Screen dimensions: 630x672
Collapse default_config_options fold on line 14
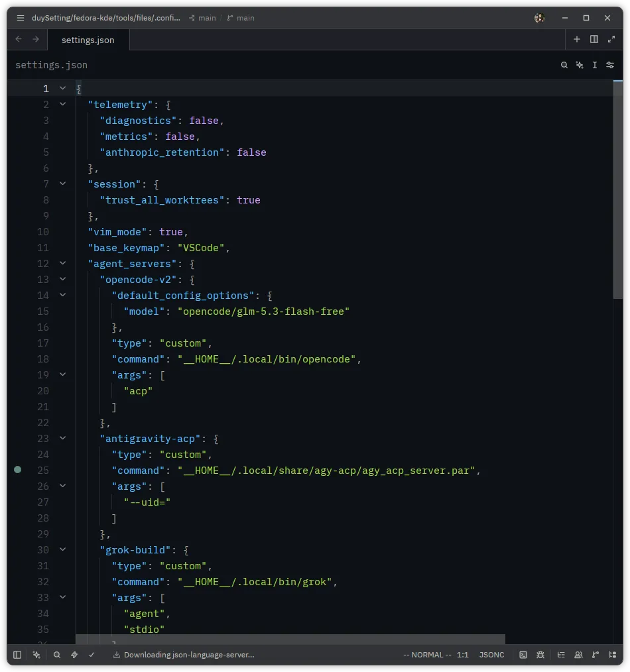[x=62, y=295]
